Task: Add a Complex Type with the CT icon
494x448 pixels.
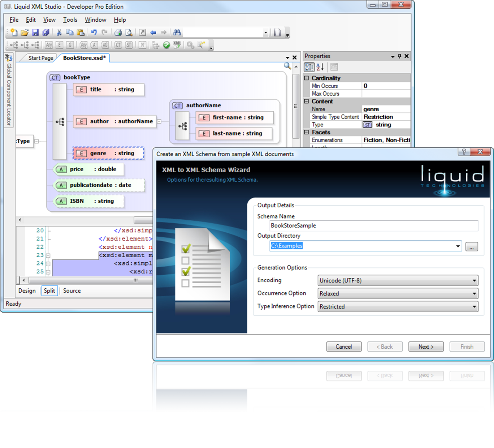Action: point(118,45)
